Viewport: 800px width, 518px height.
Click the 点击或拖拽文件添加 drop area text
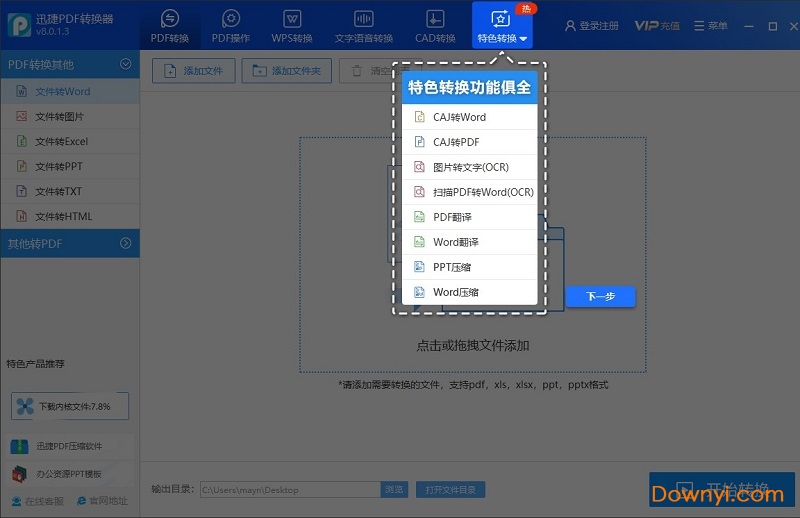coord(472,346)
